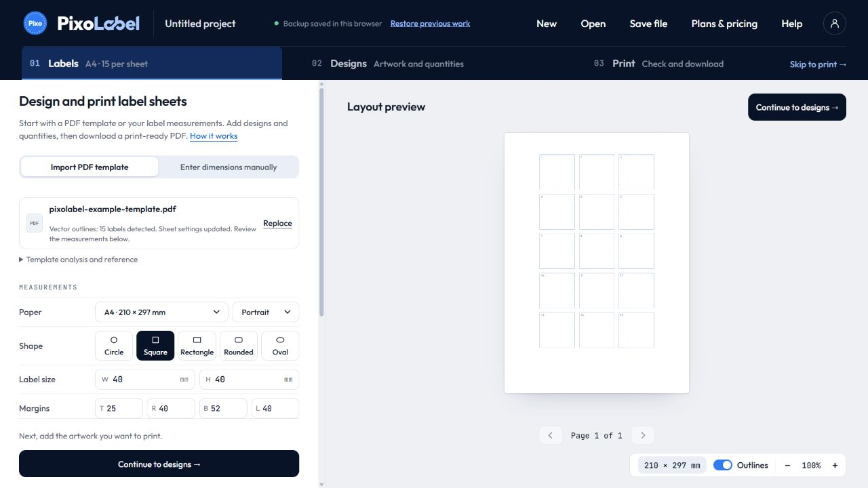The height and width of the screenshot is (488, 868).
Task: Click the PDF file icon
Action: [35, 223]
